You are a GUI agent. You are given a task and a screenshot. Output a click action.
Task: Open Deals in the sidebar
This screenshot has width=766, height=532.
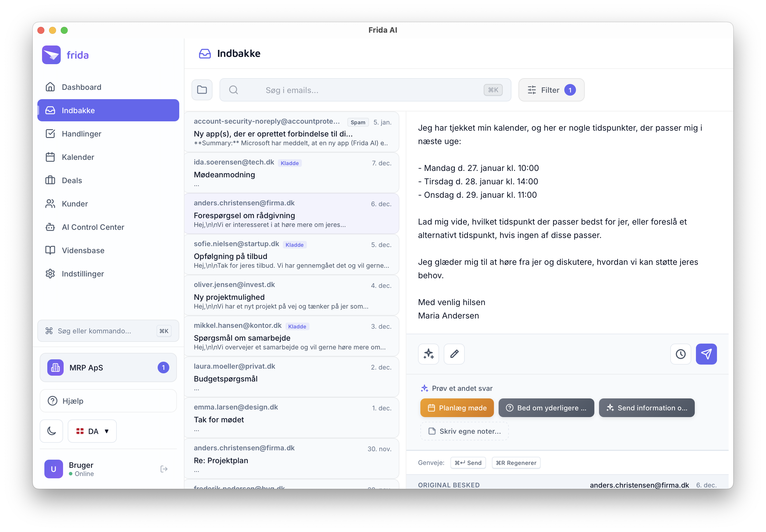[x=72, y=180]
